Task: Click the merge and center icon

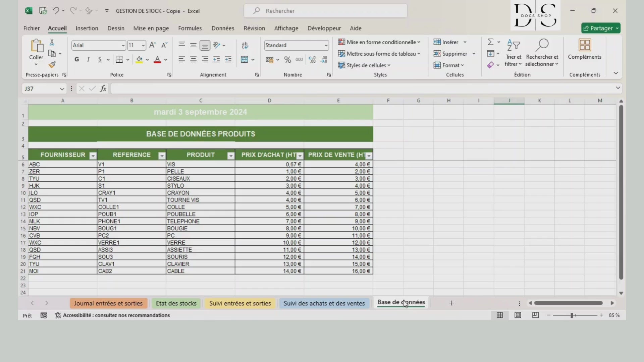Action: (x=245, y=60)
